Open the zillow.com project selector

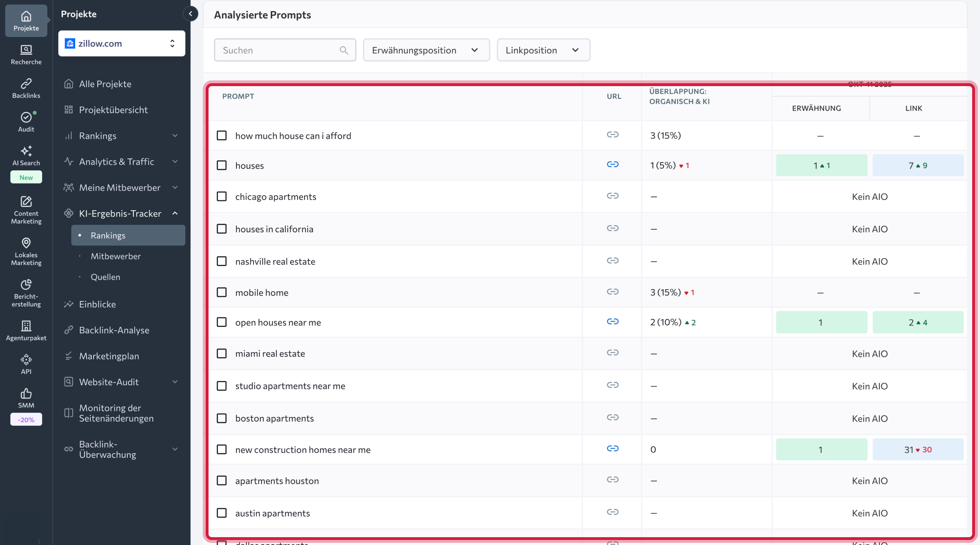(121, 43)
